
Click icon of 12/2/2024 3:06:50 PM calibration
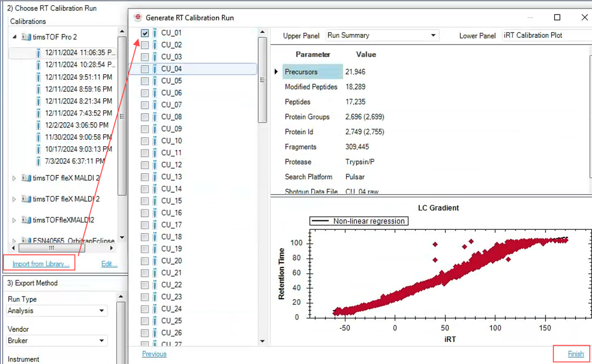click(x=38, y=125)
